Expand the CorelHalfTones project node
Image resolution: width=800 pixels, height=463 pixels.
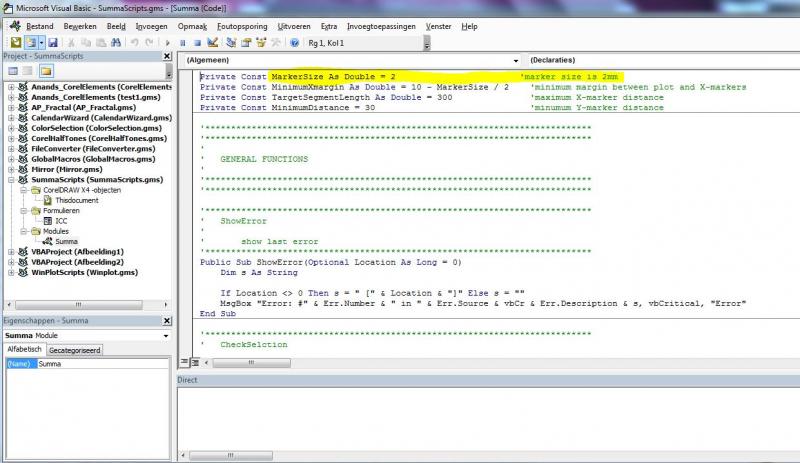click(11, 138)
